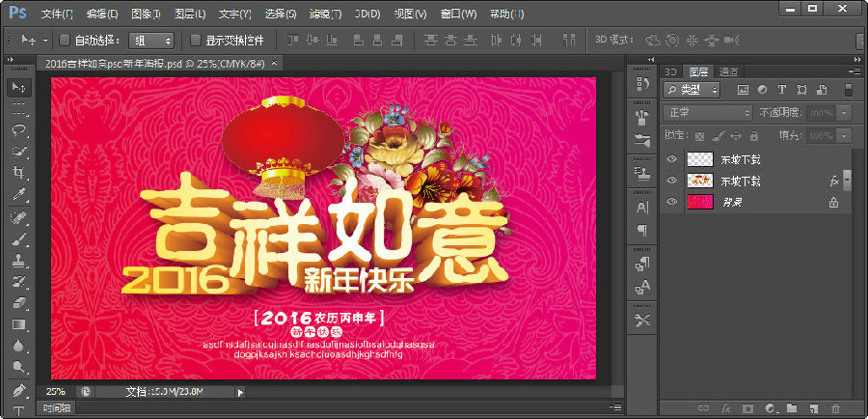
Task: Choose the Blur tool
Action: 19,346
